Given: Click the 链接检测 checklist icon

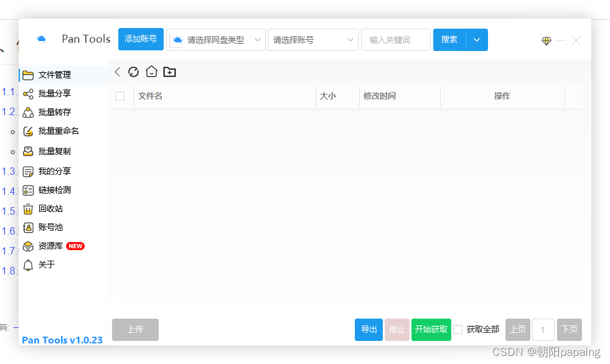Looking at the screenshot, I should click(28, 190).
